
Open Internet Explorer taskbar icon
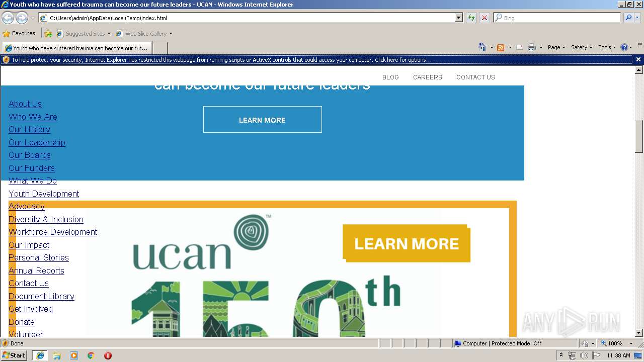tap(40, 355)
